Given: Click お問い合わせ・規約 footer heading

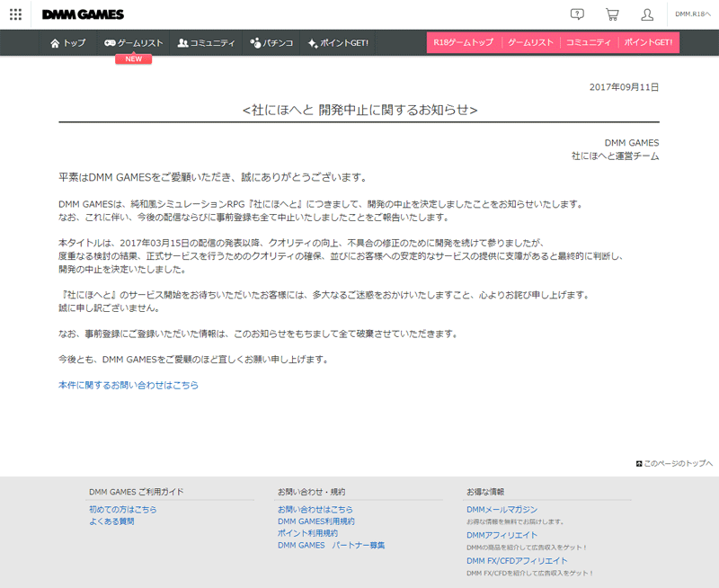Looking at the screenshot, I should pyautogui.click(x=311, y=492).
